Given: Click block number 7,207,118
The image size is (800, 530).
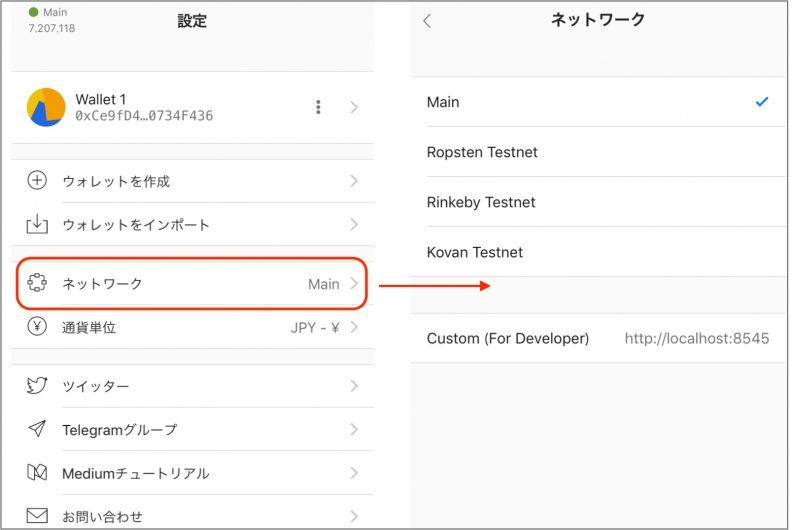Looking at the screenshot, I should pyautogui.click(x=52, y=28).
